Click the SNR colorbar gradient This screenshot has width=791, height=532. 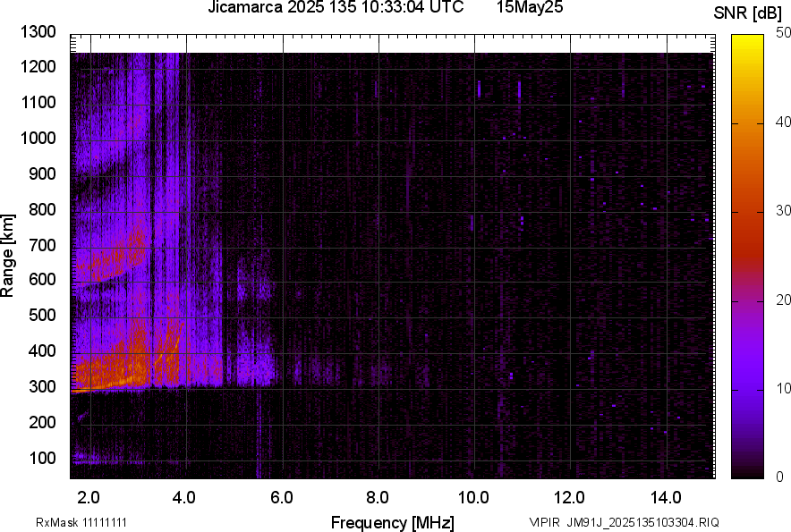(x=748, y=257)
